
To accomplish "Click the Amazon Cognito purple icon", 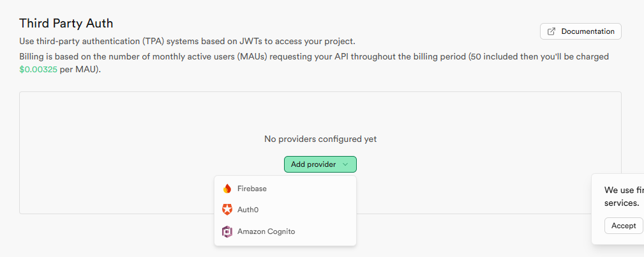I will (x=227, y=231).
